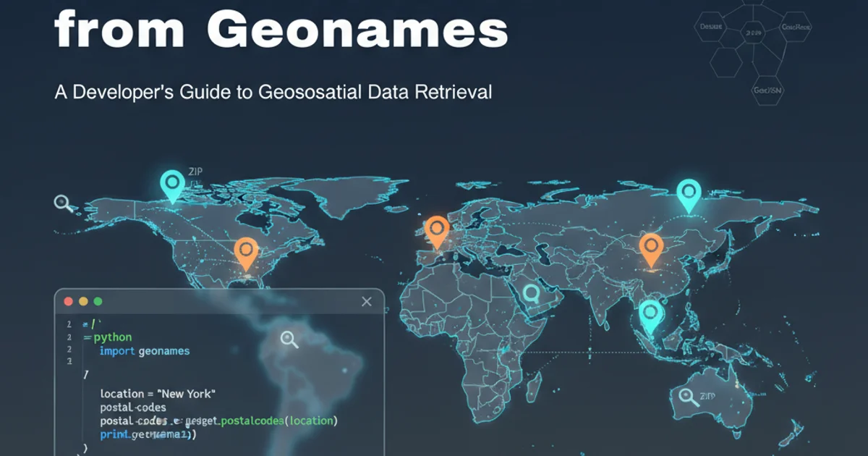Click the magnifier icon at the map's left edge

pos(64,203)
